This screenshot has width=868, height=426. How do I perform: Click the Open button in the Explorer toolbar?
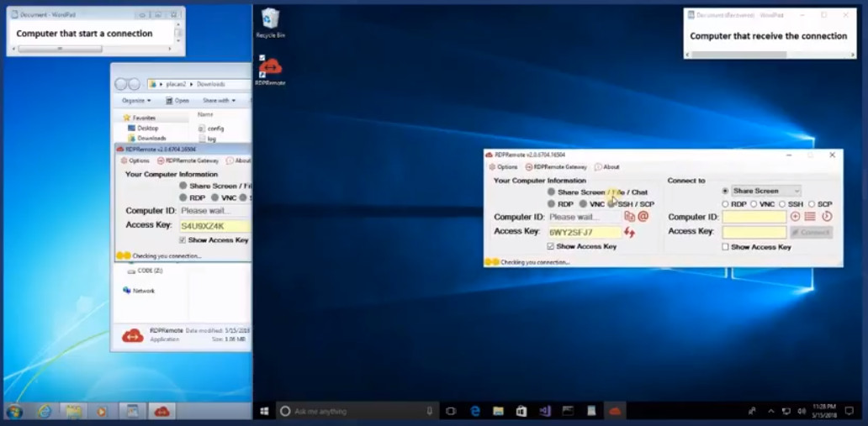(177, 101)
